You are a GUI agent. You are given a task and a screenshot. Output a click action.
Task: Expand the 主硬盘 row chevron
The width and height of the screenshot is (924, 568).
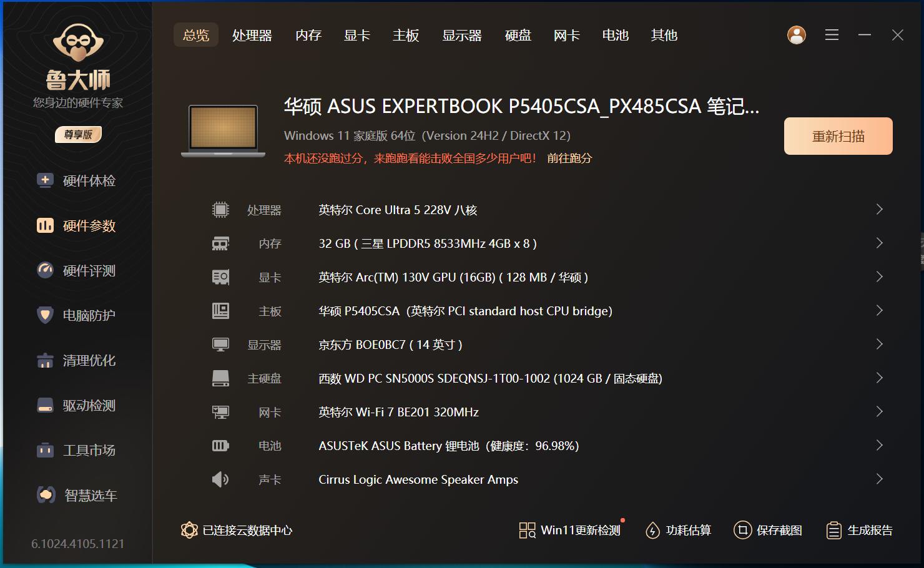tap(879, 378)
